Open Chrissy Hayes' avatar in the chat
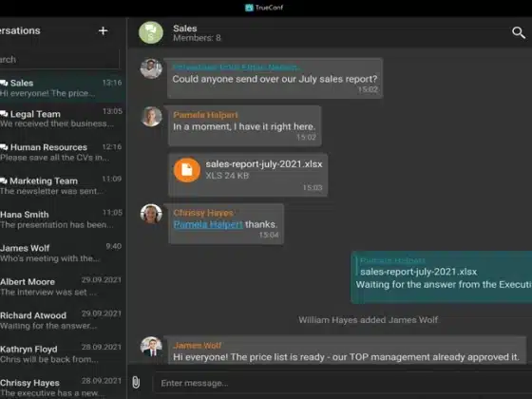 pos(151,214)
